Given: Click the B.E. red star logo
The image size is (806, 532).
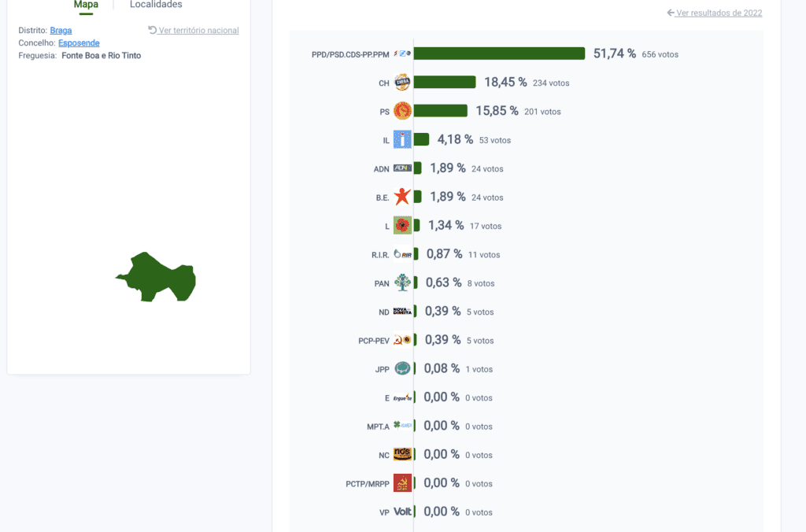Looking at the screenshot, I should click(x=402, y=196).
